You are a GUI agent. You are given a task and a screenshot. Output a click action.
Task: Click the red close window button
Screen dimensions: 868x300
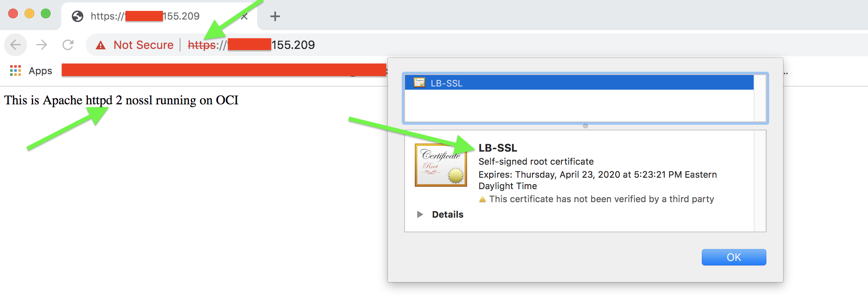point(13,13)
